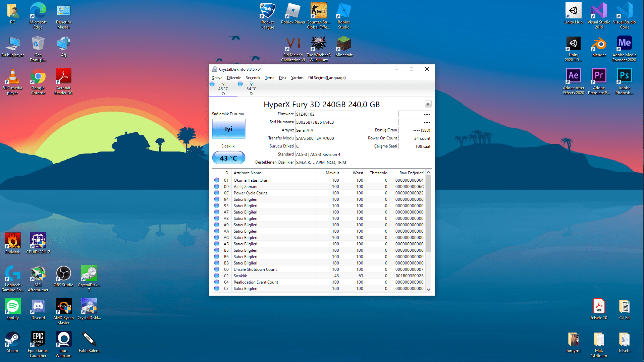The image size is (644, 362).
Task: Click the blue status orb for Sıcaklık row
Action: coord(217,276)
